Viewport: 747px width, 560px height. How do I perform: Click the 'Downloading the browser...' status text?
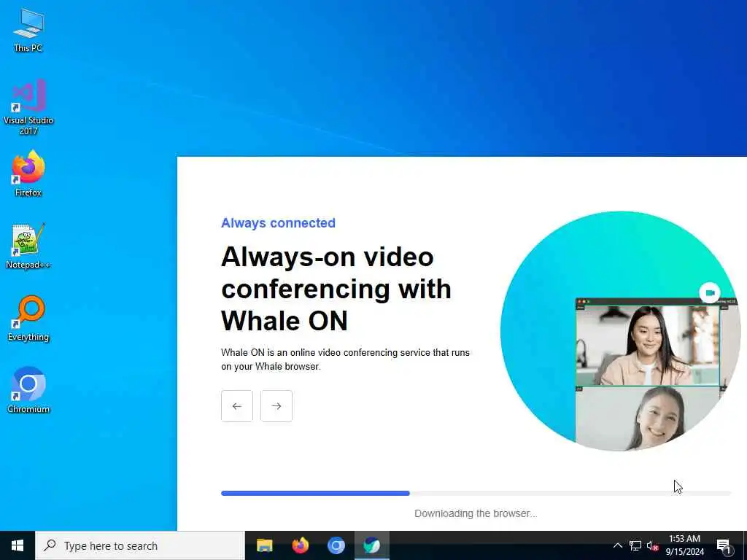[x=476, y=513]
